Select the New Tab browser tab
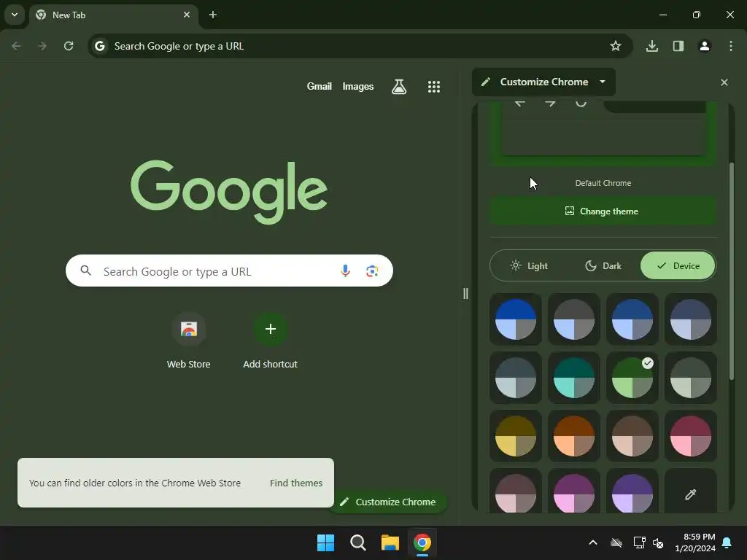The width and height of the screenshot is (747, 560). coord(113,15)
